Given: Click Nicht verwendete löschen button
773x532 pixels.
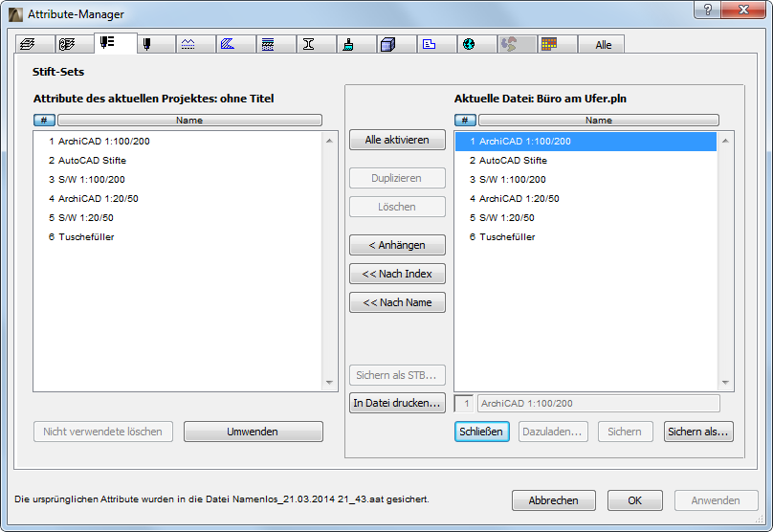Looking at the screenshot, I should (x=103, y=432).
